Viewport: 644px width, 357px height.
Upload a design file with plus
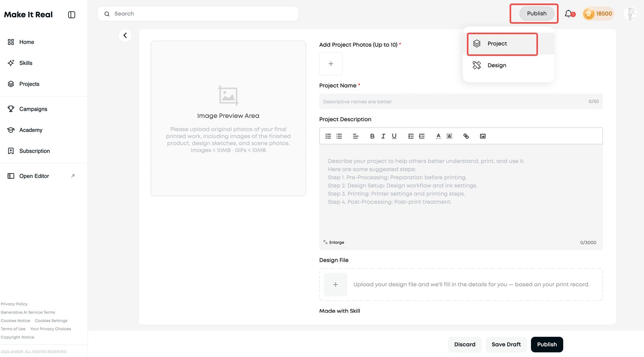[x=335, y=285]
